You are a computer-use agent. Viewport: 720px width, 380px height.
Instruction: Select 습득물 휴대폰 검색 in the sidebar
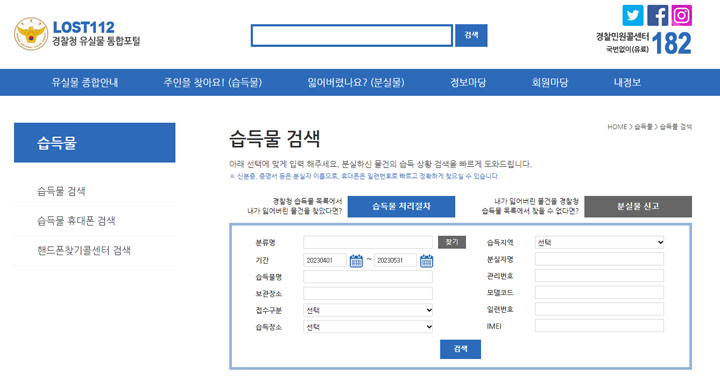(76, 221)
